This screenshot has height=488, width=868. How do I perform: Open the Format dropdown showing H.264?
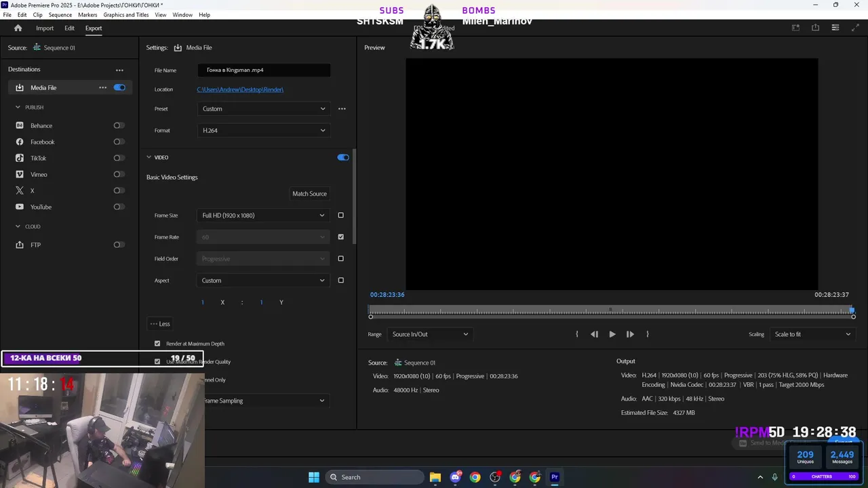pos(264,130)
